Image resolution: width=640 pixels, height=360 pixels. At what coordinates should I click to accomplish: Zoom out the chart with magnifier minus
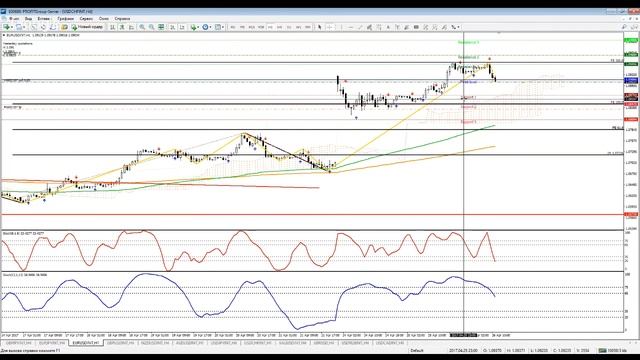coord(151,27)
